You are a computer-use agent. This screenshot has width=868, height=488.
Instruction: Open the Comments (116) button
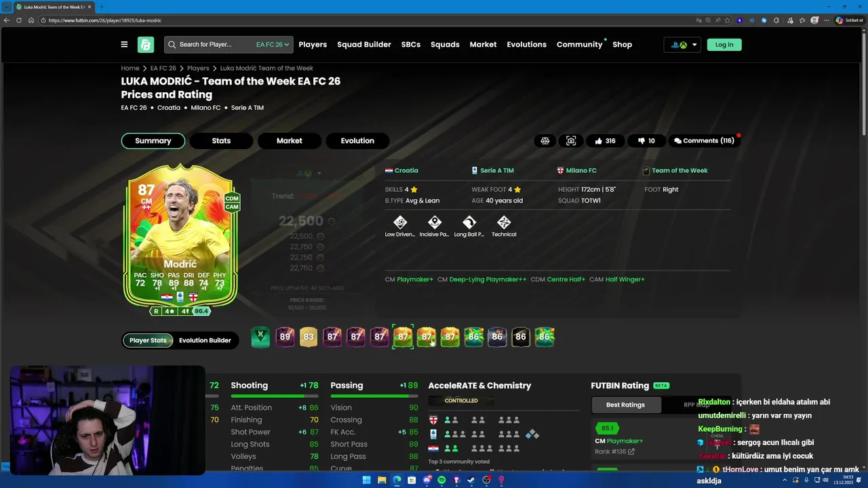click(x=704, y=141)
